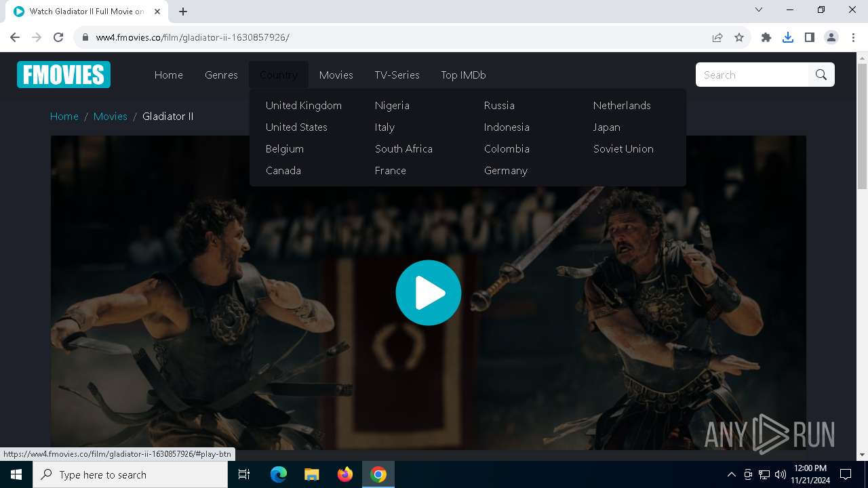Select Germany country
This screenshot has height=488, width=868.
[x=506, y=170]
